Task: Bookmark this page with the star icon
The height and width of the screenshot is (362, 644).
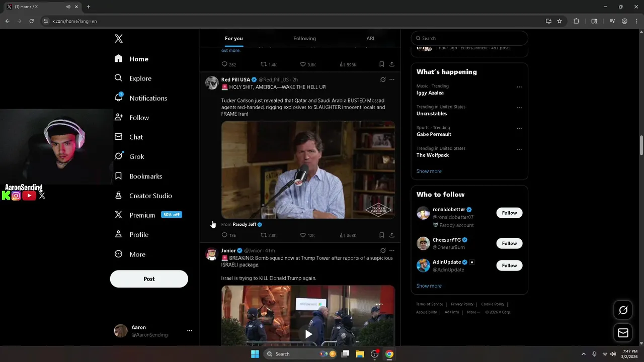Action: pos(559,21)
